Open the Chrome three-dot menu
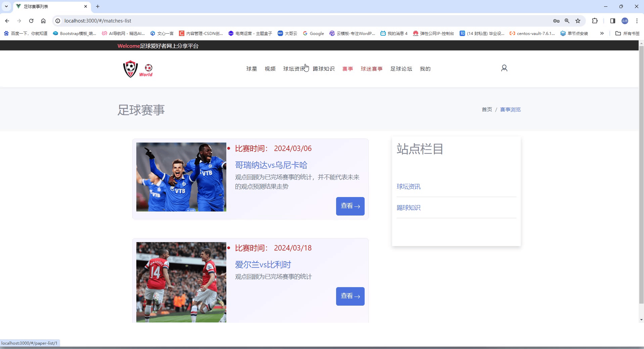The image size is (644, 349). click(x=636, y=21)
